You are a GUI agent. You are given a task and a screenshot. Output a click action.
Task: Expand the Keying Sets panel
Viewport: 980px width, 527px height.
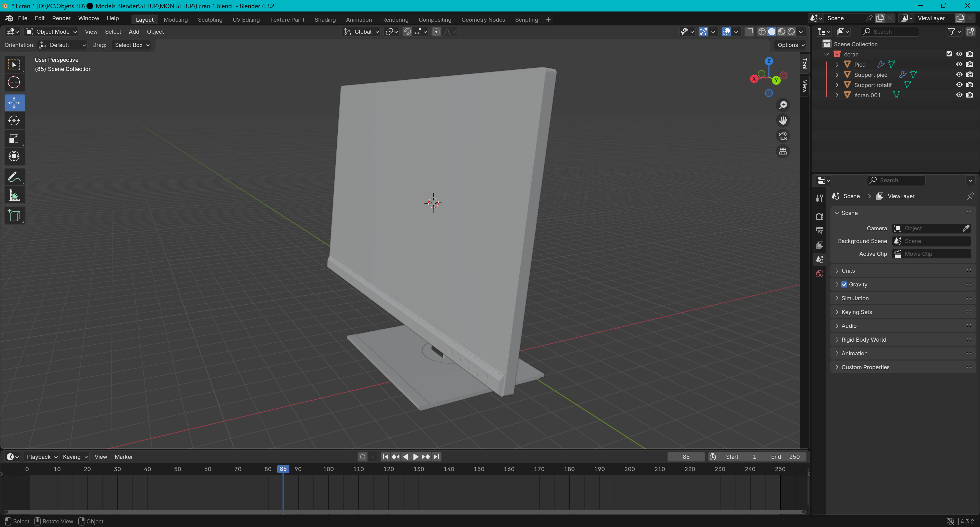(x=902, y=312)
